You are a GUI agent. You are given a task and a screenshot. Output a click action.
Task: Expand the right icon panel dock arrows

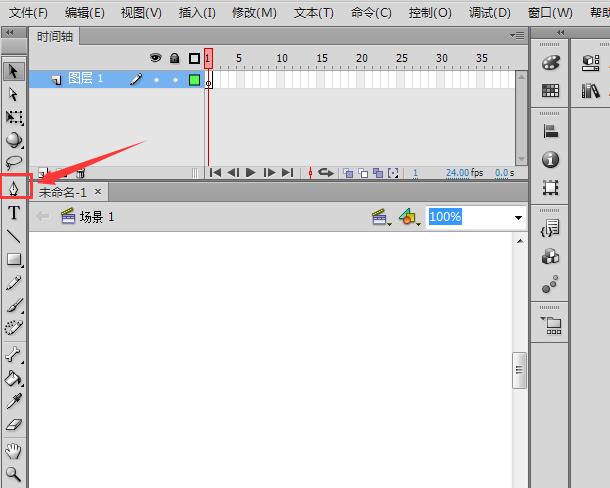click(x=560, y=33)
